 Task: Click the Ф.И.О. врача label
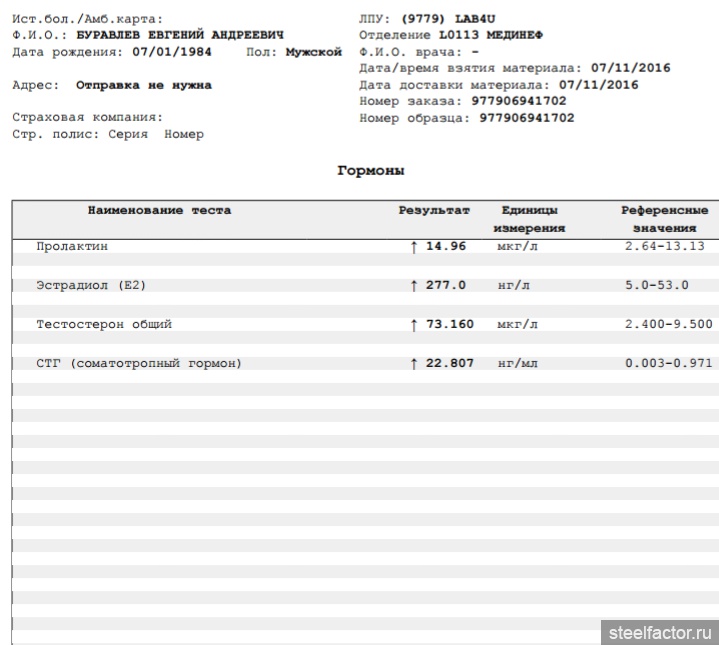coord(410,52)
